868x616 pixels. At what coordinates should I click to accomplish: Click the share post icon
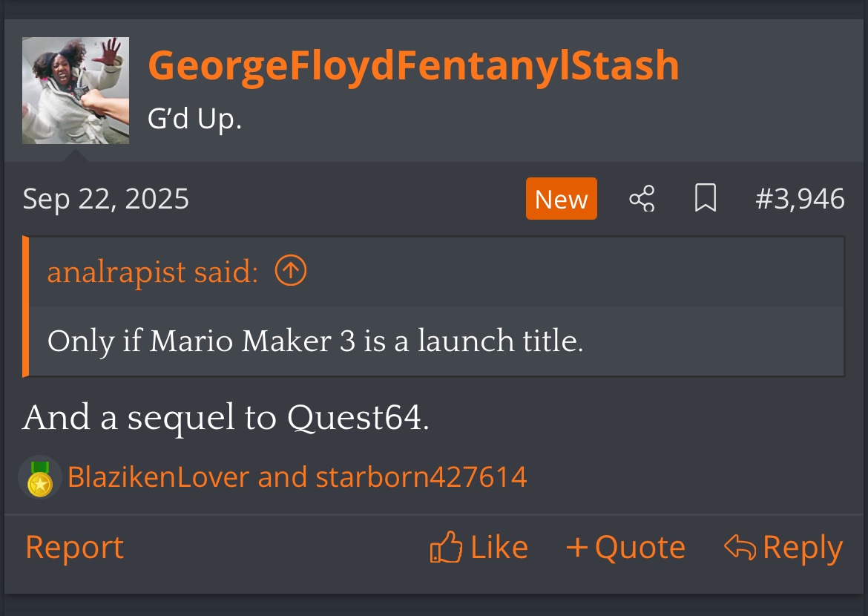coord(642,199)
